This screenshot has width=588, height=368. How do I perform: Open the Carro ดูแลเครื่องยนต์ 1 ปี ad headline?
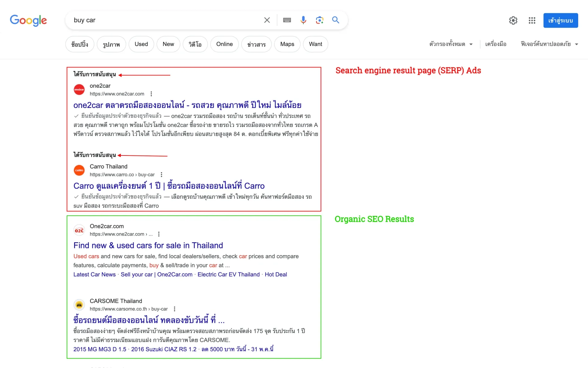click(169, 186)
